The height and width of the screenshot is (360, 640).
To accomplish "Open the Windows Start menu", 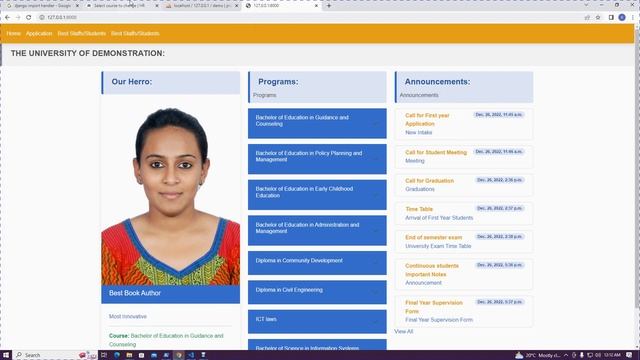I will [6, 355].
